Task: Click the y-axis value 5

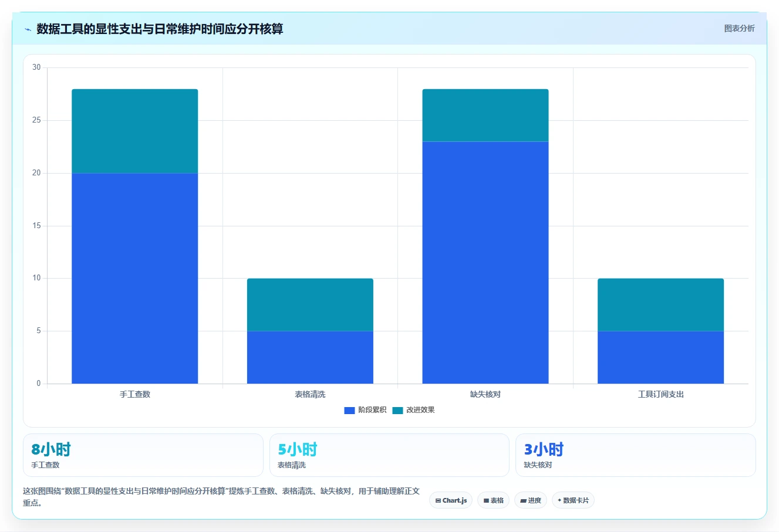Action: click(39, 331)
